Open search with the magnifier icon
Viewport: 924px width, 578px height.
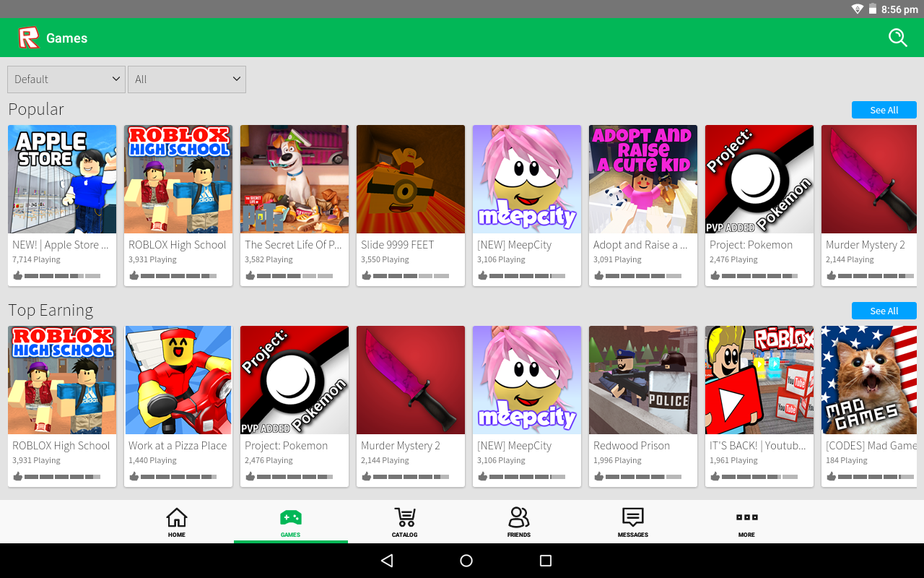(897, 38)
